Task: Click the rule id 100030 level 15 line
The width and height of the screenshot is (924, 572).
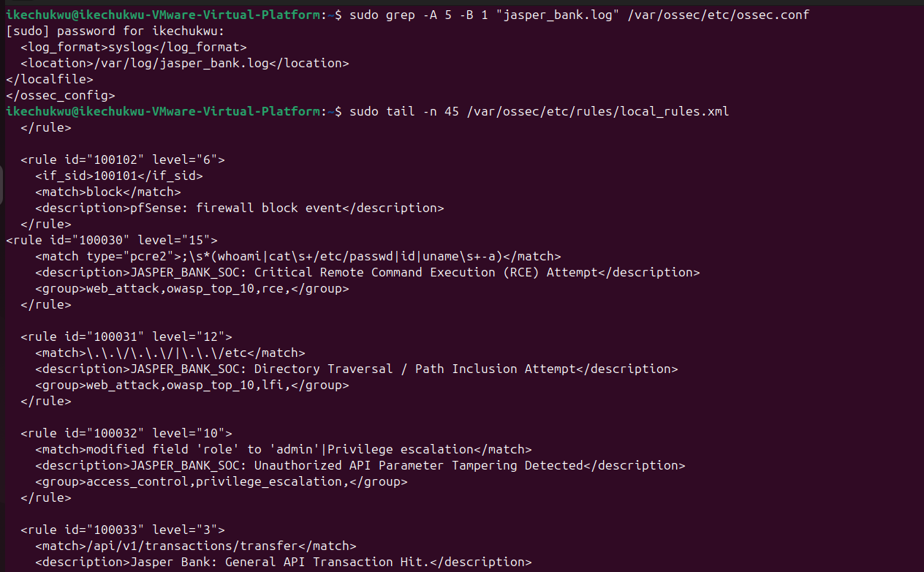Action: [112, 240]
